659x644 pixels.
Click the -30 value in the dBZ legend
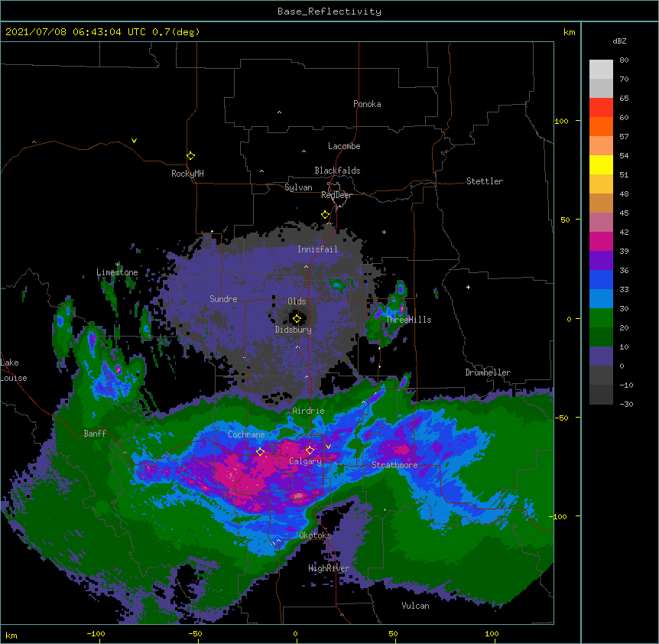(626, 404)
